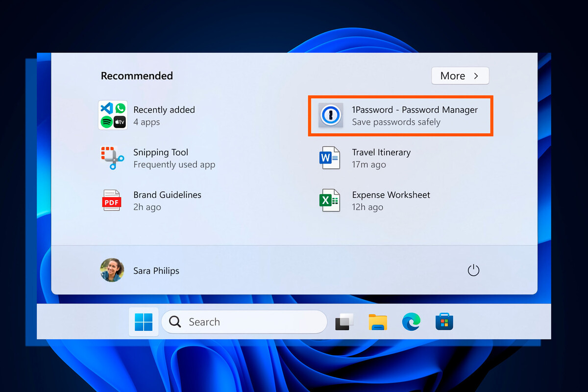
Task: Click the Power button icon
Action: tap(473, 270)
